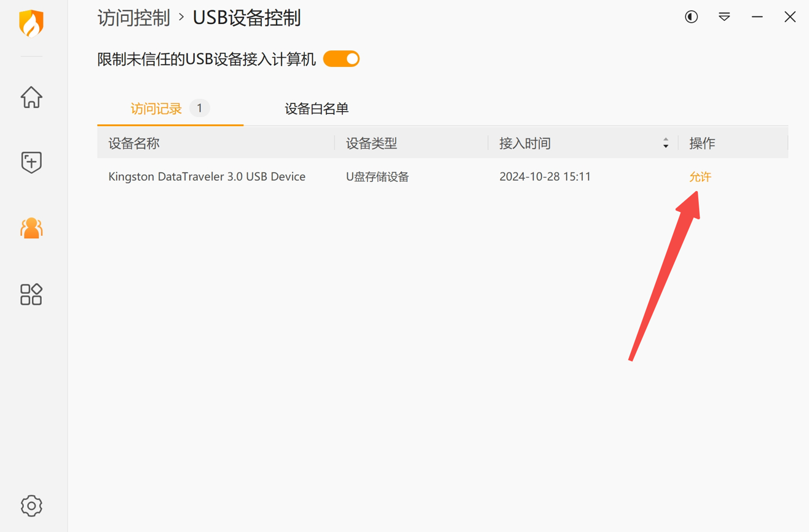Open the security tools grid icon
Screen dimensions: 809x532
pyautogui.click(x=31, y=294)
